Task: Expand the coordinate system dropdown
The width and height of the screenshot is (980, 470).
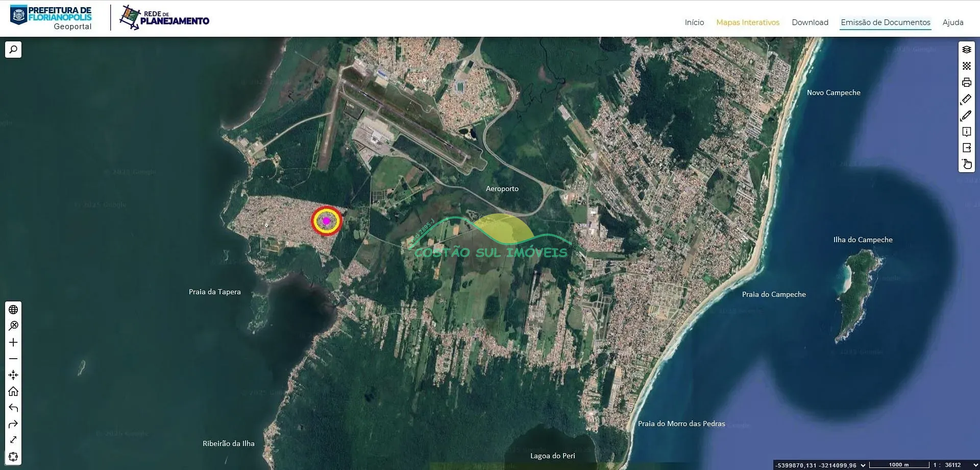Action: pos(863,465)
